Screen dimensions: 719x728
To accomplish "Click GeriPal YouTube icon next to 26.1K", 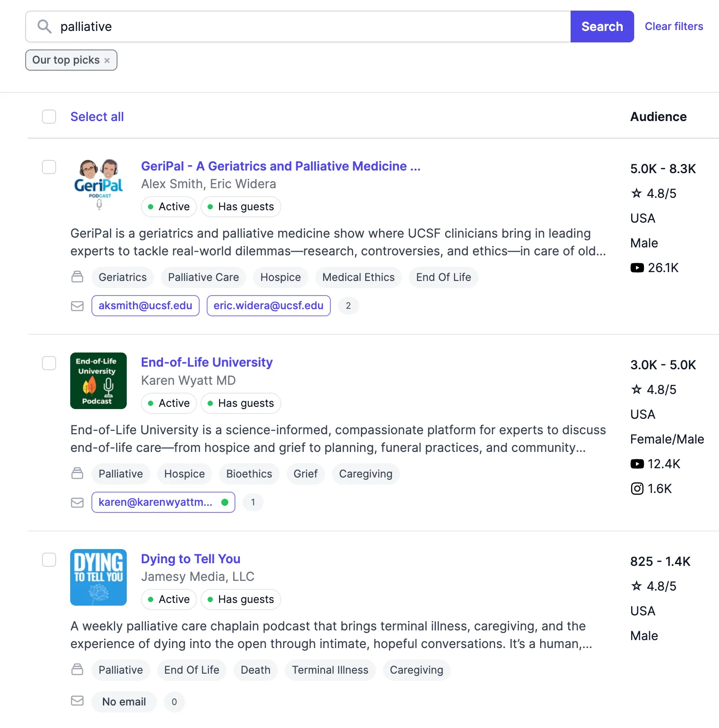I will (x=637, y=268).
